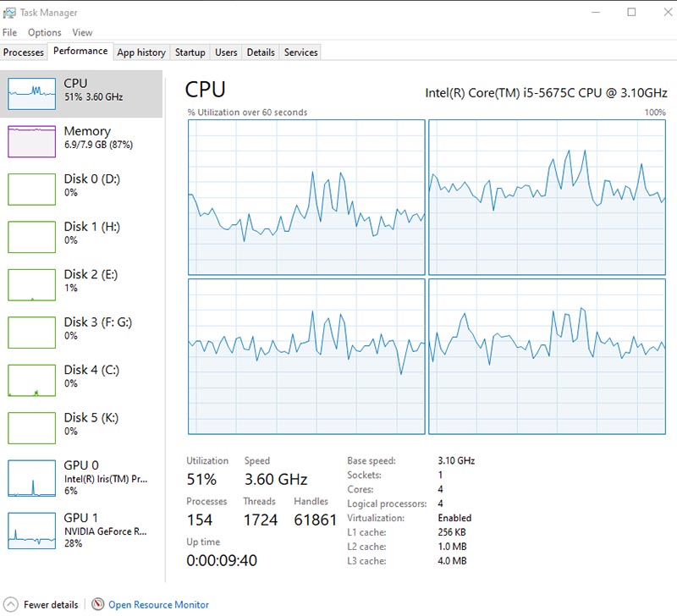Click the Open Resource Monitor link
The image size is (677, 616).
158,605
